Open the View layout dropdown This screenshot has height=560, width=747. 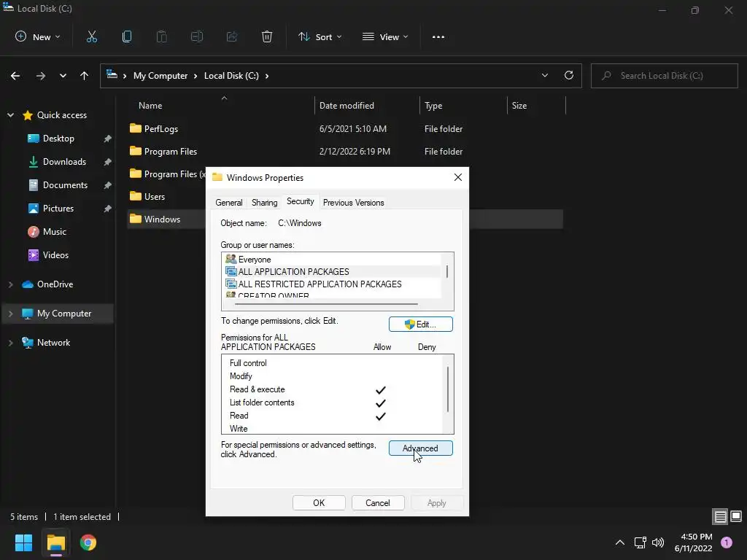click(x=385, y=36)
